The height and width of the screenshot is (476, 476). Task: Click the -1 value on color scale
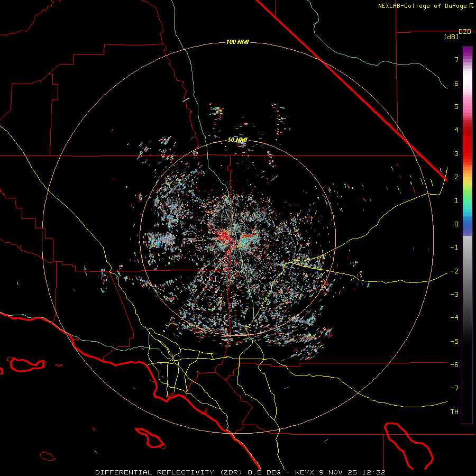[454, 248]
